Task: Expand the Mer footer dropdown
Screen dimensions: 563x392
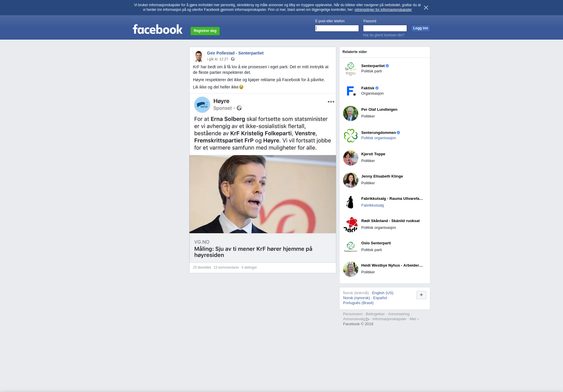Action: click(x=414, y=319)
